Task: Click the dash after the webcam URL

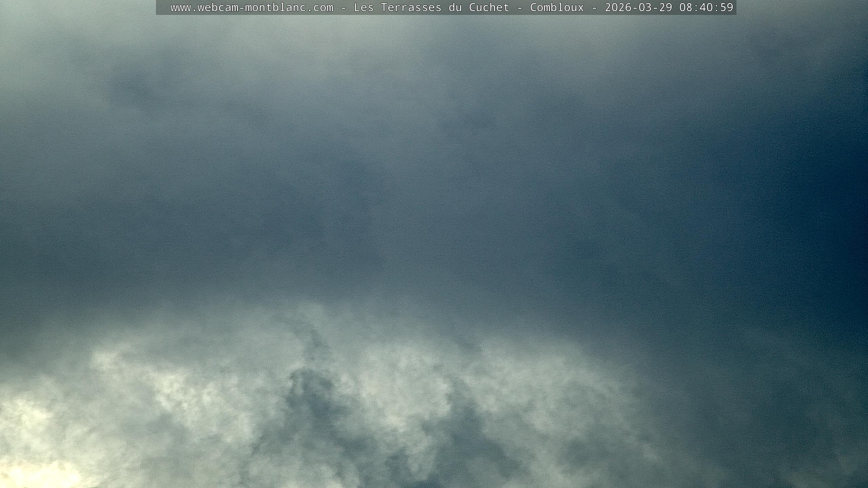Action: click(343, 7)
